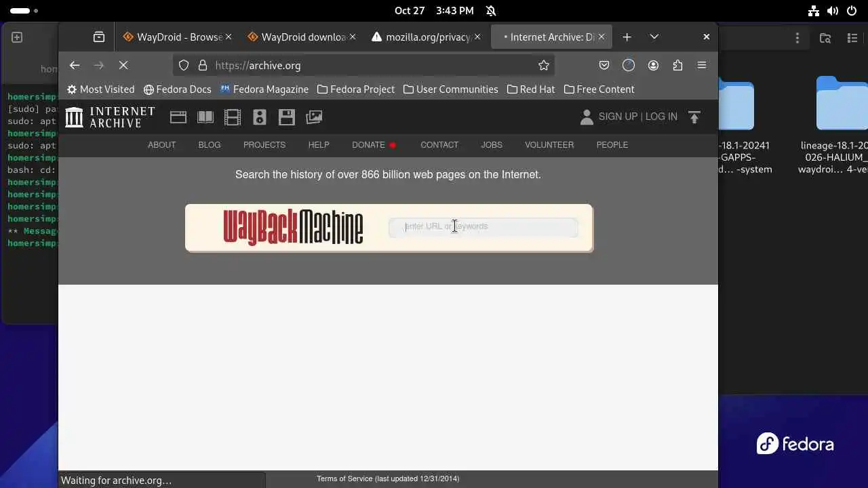The image size is (868, 488).
Task: Open the system volume icon
Action: coord(833,11)
